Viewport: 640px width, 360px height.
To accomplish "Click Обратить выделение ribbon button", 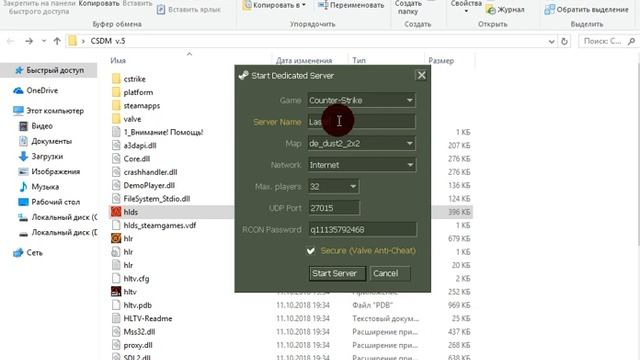I will click(587, 9).
